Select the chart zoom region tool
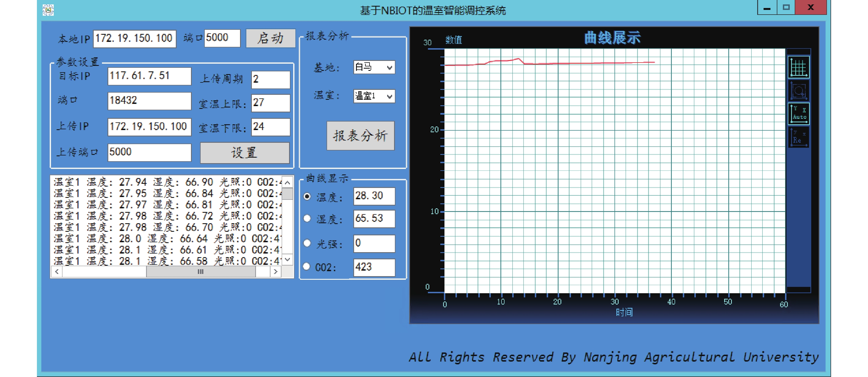Viewport: 868px width, 377px height. (798, 91)
